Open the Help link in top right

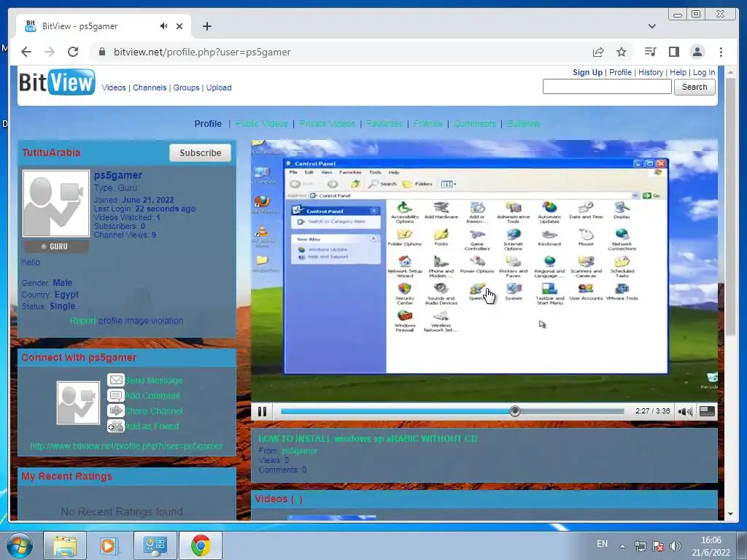678,72
